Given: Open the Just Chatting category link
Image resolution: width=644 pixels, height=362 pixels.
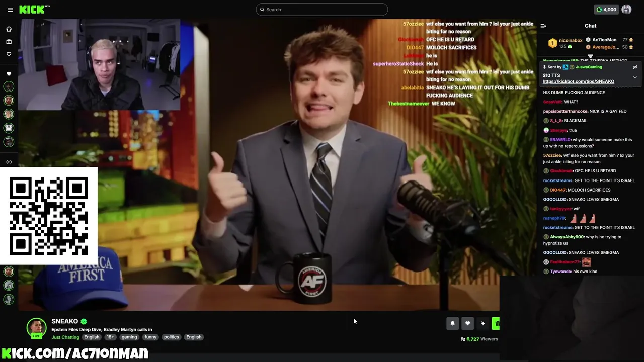Looking at the screenshot, I should tap(65, 337).
